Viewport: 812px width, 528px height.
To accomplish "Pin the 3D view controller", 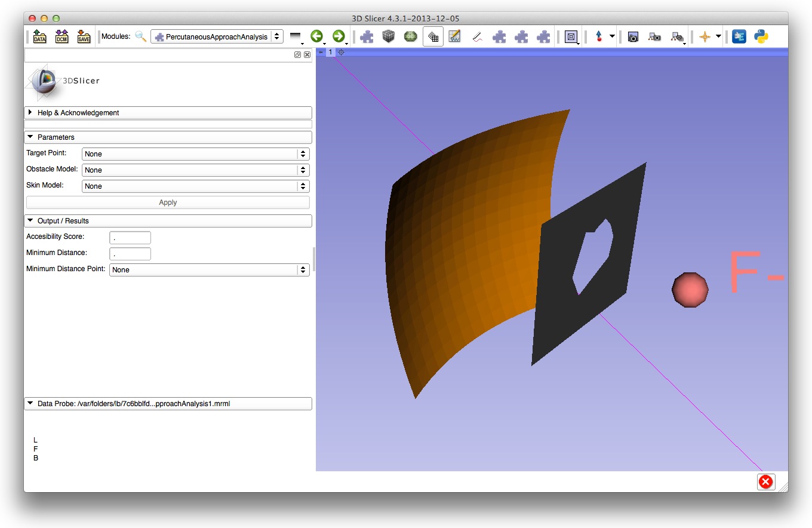I will 321,53.
